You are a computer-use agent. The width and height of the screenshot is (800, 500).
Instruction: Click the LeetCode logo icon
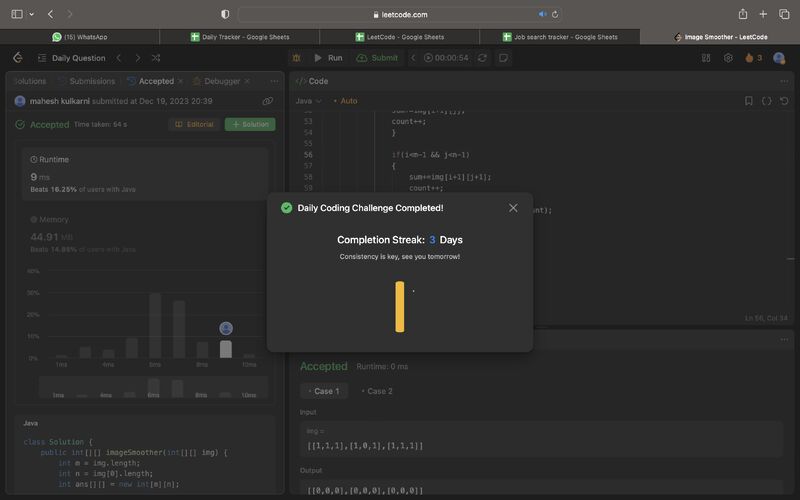pyautogui.click(x=18, y=58)
